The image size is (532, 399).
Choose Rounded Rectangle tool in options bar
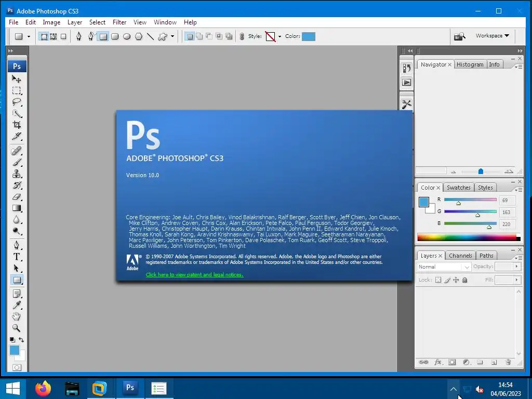[x=115, y=36]
